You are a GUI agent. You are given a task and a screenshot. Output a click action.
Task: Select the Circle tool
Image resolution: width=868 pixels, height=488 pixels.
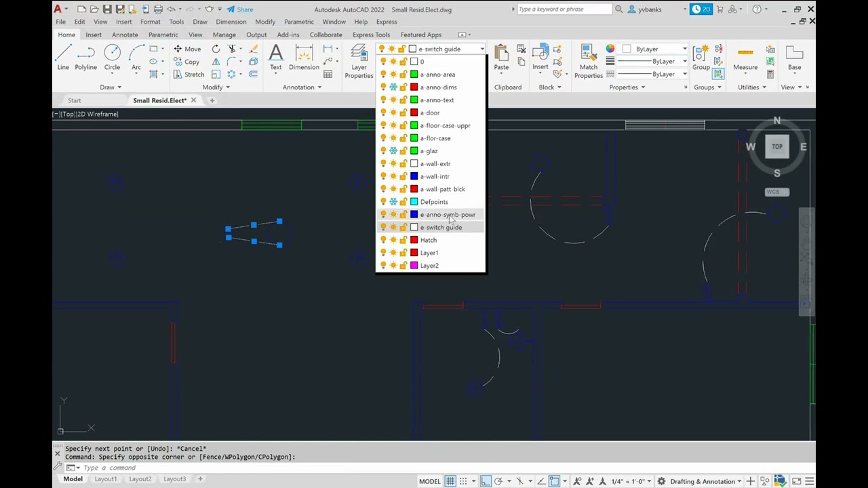pyautogui.click(x=112, y=57)
